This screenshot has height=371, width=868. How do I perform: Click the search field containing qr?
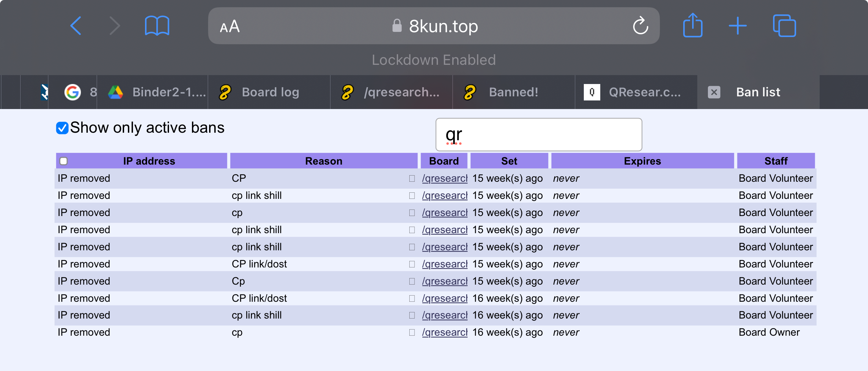click(539, 134)
